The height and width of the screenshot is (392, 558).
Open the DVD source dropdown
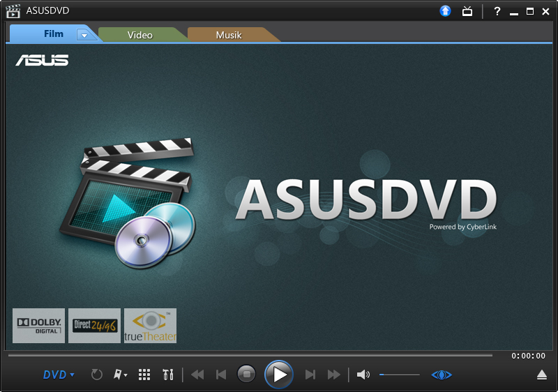click(59, 375)
